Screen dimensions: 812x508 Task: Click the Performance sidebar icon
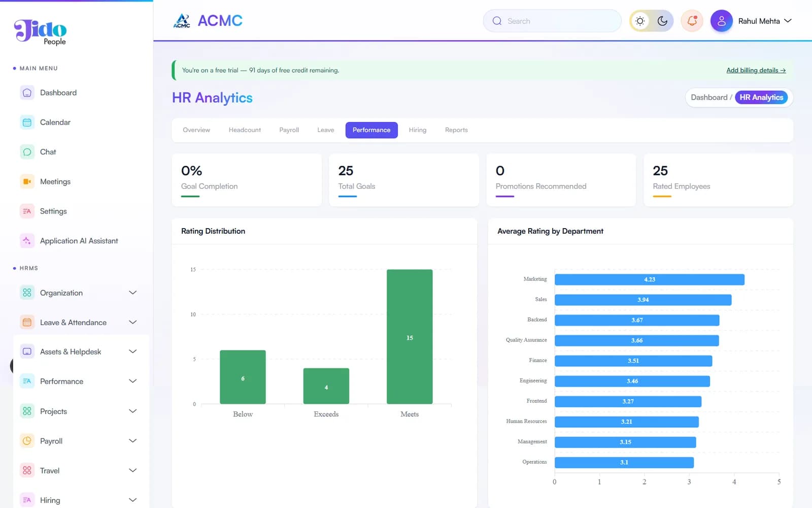tap(27, 382)
